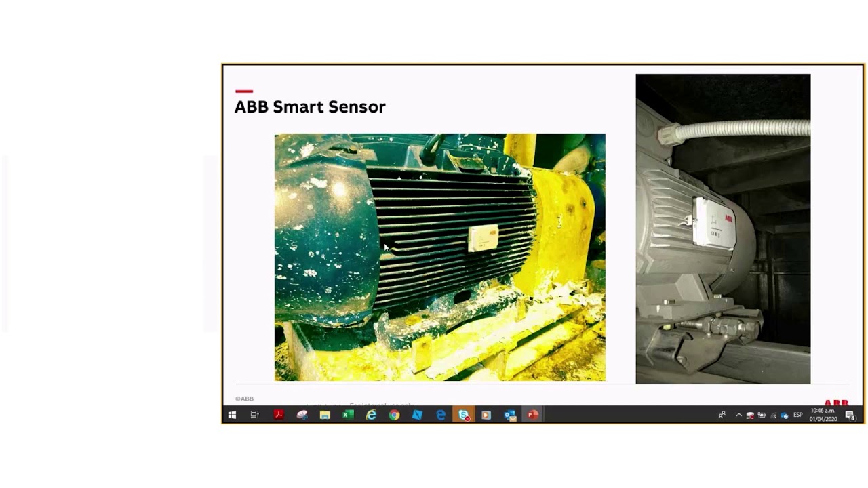
Task: Open Task View in the taskbar
Action: tap(255, 415)
